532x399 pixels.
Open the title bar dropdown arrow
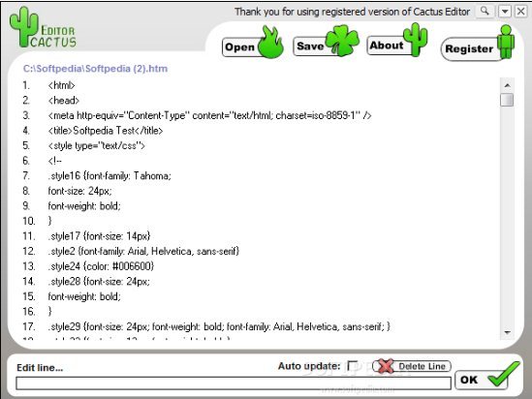pos(505,12)
